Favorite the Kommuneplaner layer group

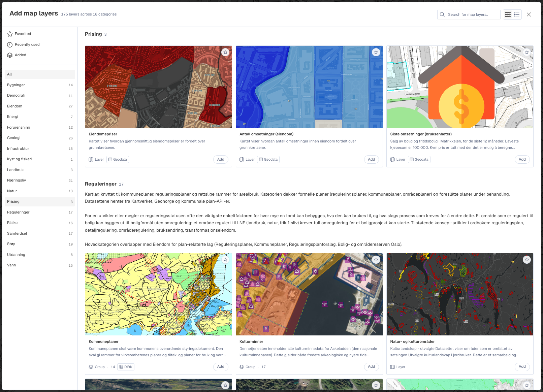coord(225,260)
